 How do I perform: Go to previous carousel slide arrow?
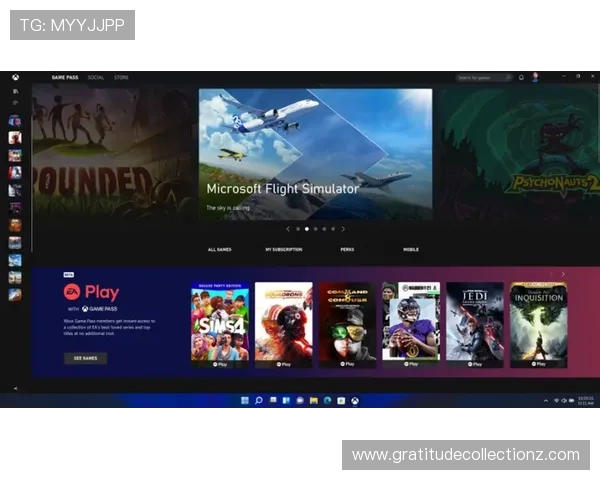[x=288, y=229]
